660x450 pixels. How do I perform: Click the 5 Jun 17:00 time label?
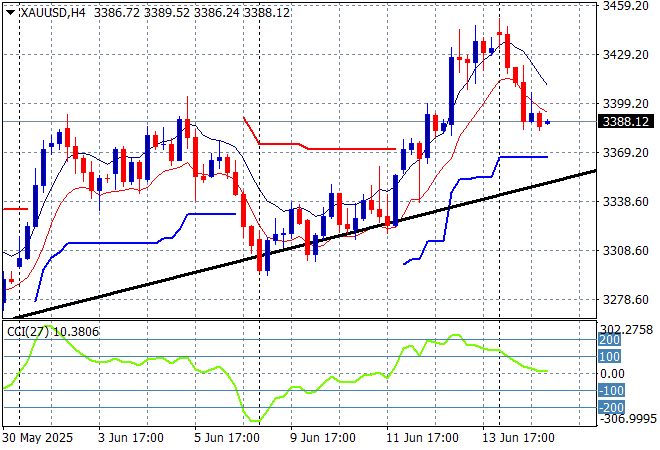tap(227, 438)
